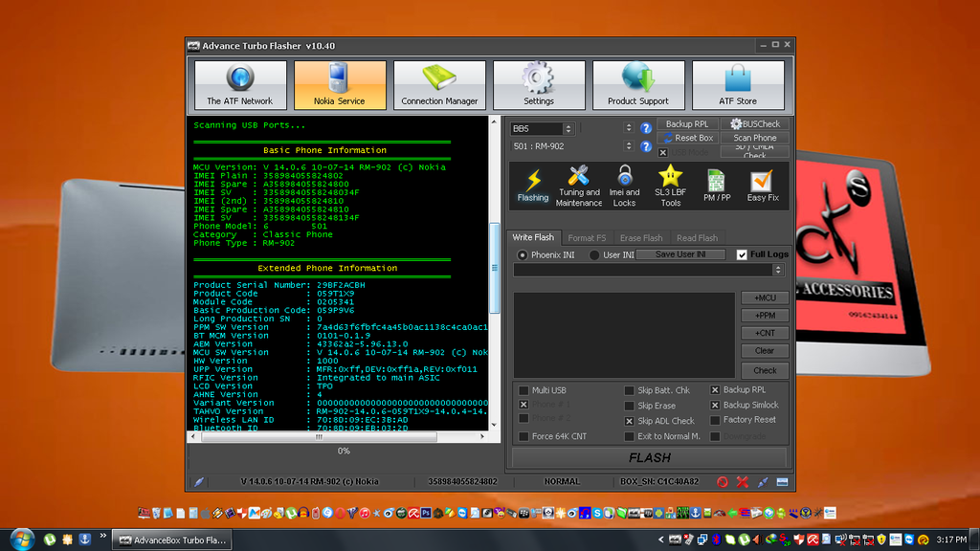Toggle the Skip ADL Check checkbox
This screenshot has width=980, height=551.
(x=630, y=421)
